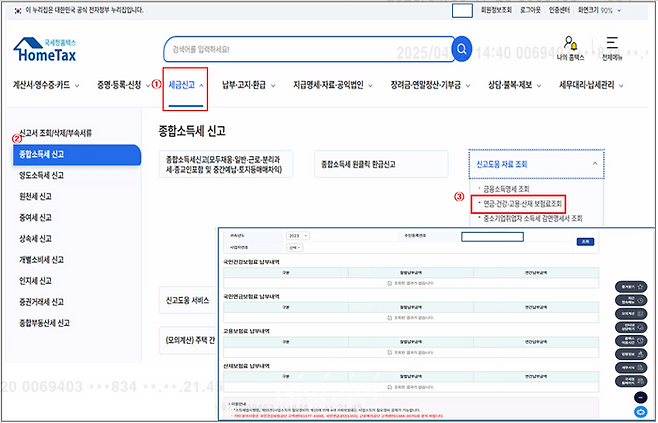Click the blue 조회 button in the overlay

point(585,241)
